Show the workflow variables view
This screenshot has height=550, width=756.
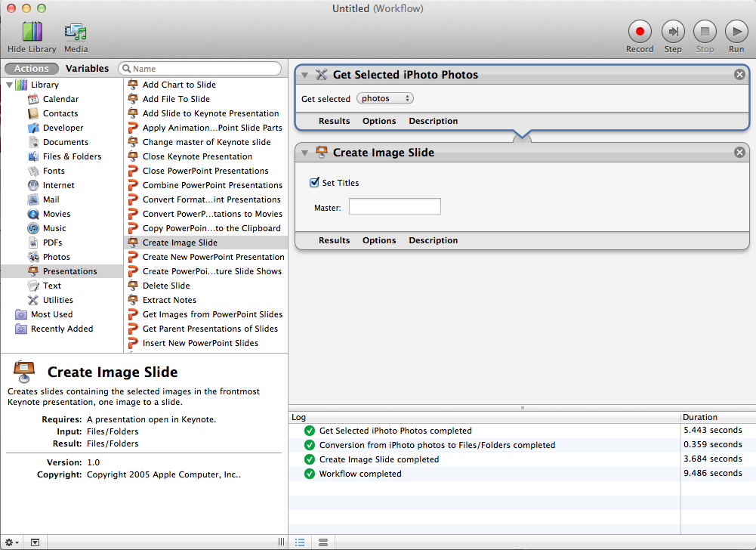click(x=323, y=542)
